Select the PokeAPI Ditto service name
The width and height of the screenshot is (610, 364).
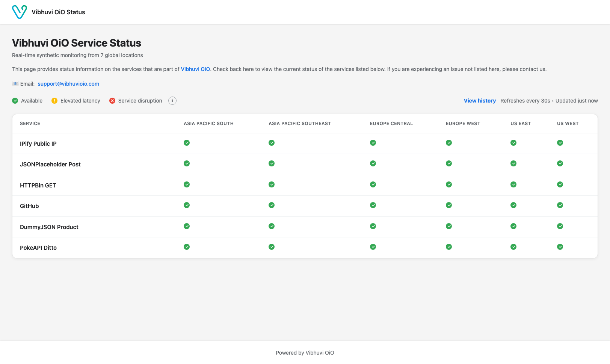point(38,248)
